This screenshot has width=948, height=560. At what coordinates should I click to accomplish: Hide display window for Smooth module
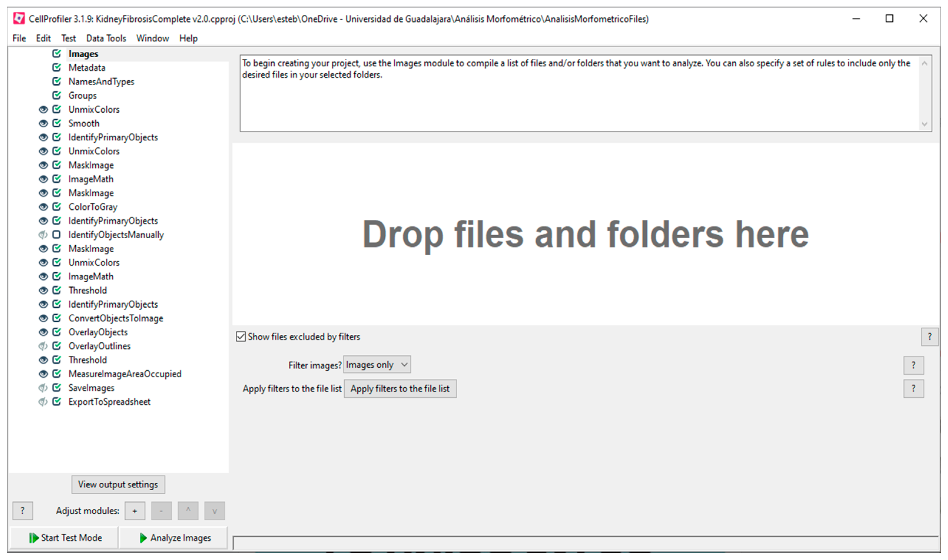[44, 124]
